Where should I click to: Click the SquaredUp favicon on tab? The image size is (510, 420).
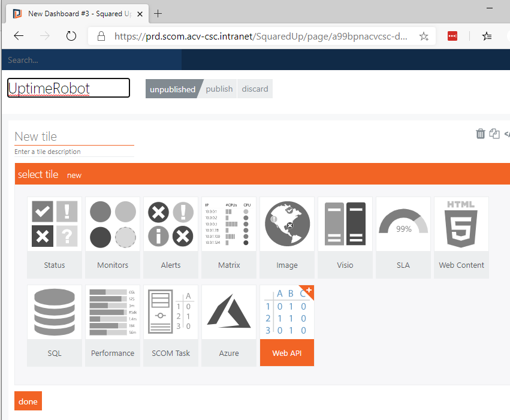click(x=17, y=14)
